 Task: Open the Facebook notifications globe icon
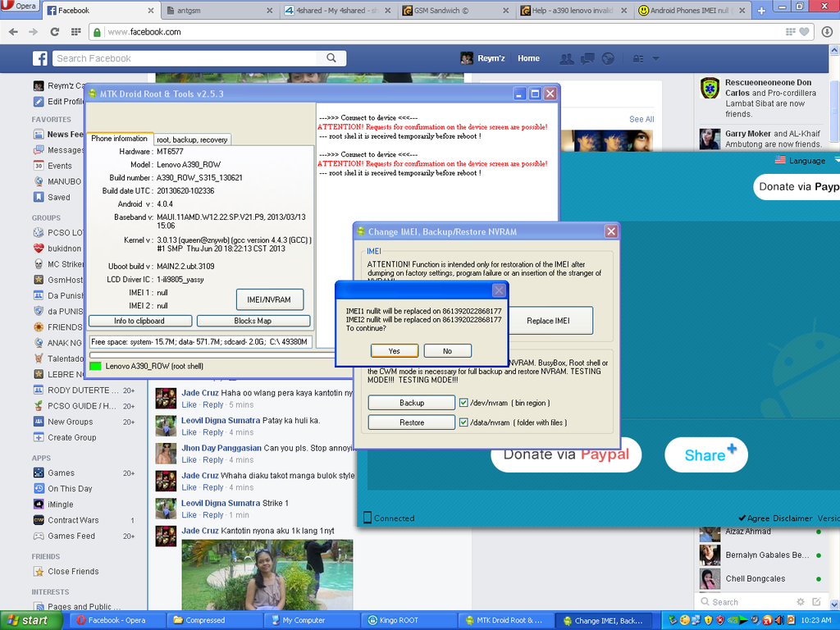tap(608, 58)
